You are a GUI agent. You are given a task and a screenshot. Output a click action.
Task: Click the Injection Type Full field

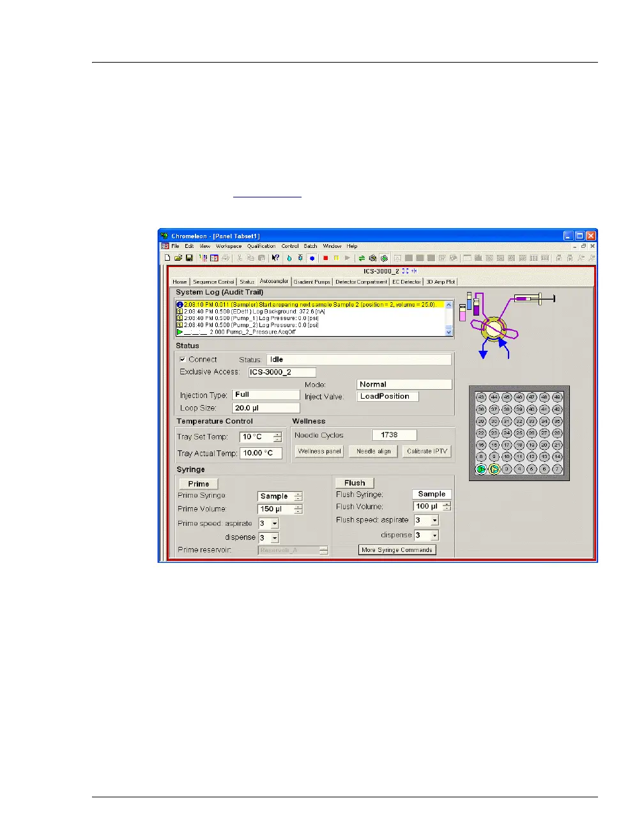[x=266, y=395]
